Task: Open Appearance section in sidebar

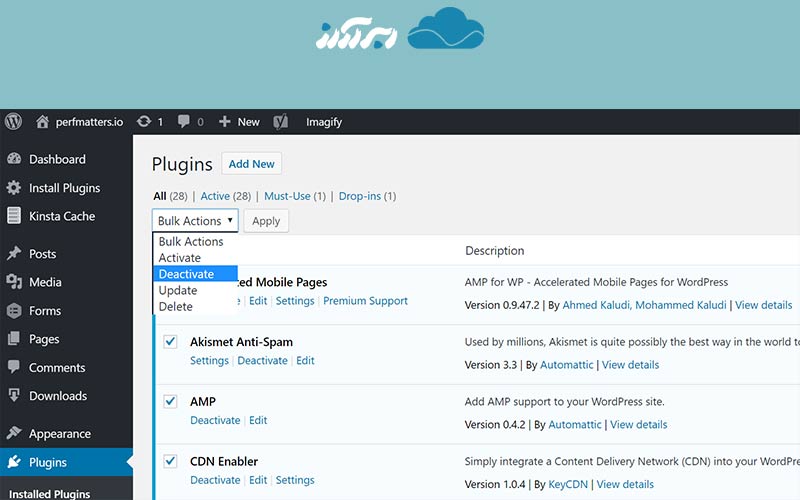Action: click(59, 434)
